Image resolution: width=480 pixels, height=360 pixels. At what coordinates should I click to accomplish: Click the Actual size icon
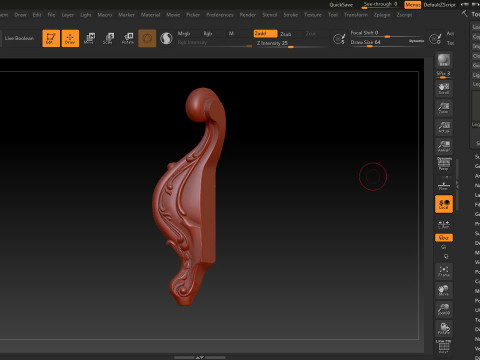click(444, 127)
